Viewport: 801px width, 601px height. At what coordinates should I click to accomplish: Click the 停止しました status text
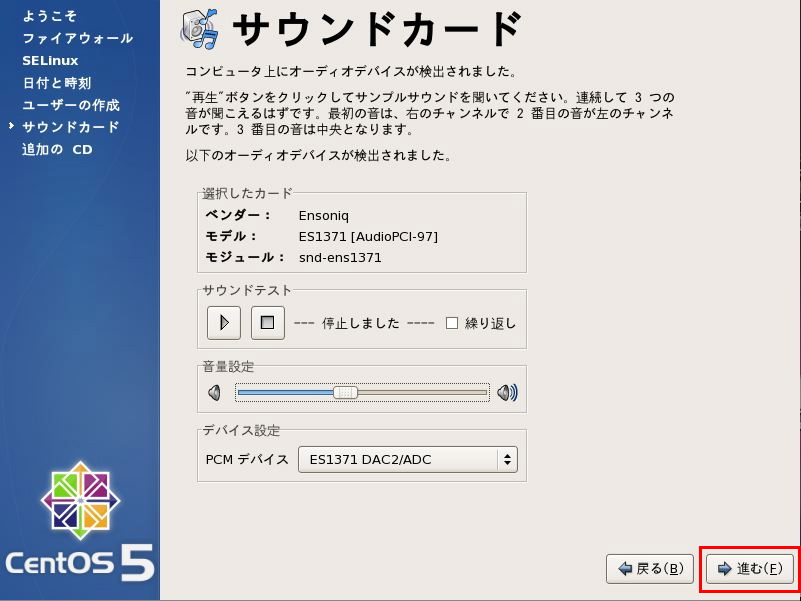361,323
